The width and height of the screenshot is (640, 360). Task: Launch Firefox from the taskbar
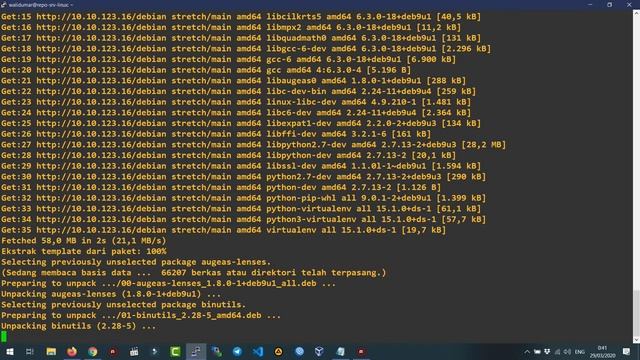[x=72, y=351]
